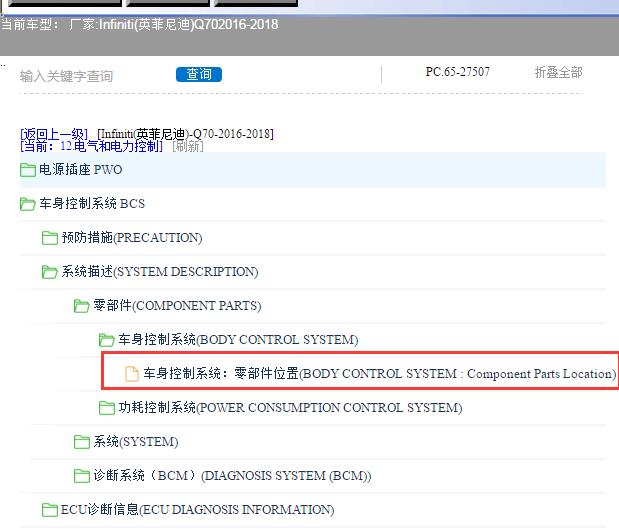This screenshot has height=529, width=619.
Task: Click the folder icon beside 电源插座 PWO
Action: pyautogui.click(x=28, y=170)
